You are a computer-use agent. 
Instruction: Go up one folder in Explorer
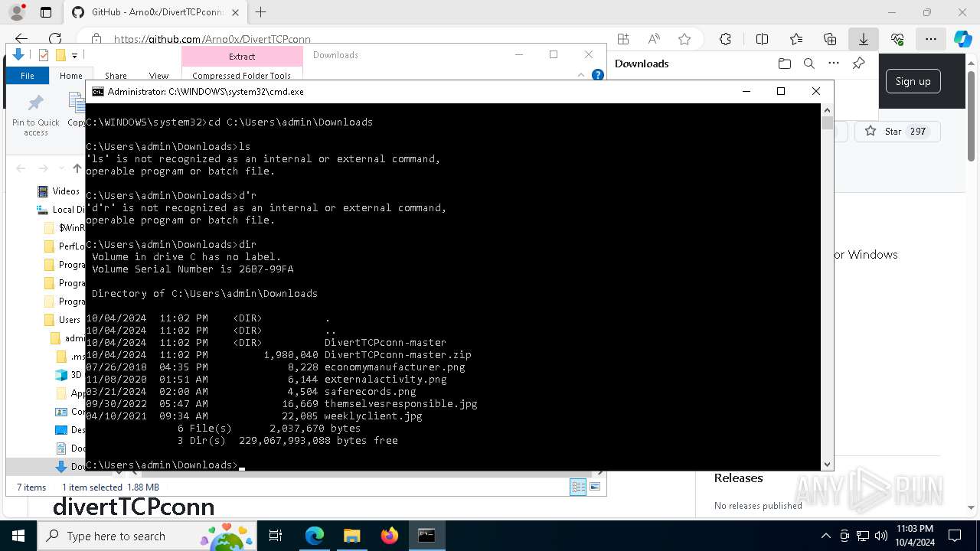[77, 168]
